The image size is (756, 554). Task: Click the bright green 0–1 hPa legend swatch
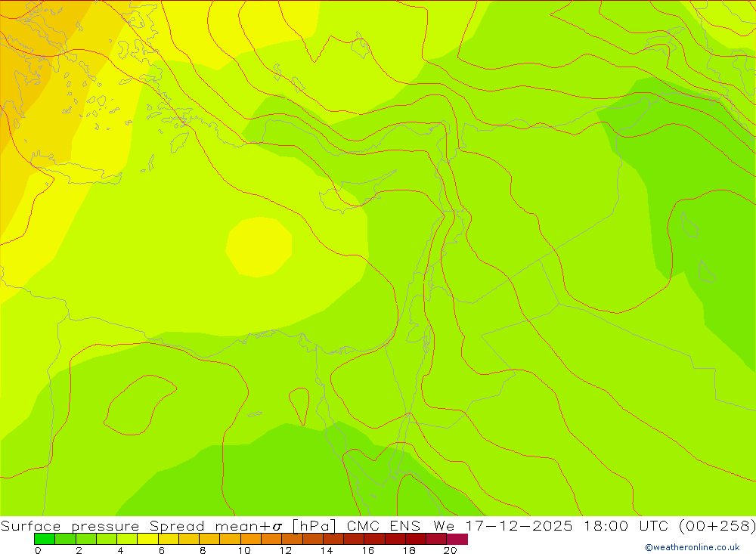[45, 539]
